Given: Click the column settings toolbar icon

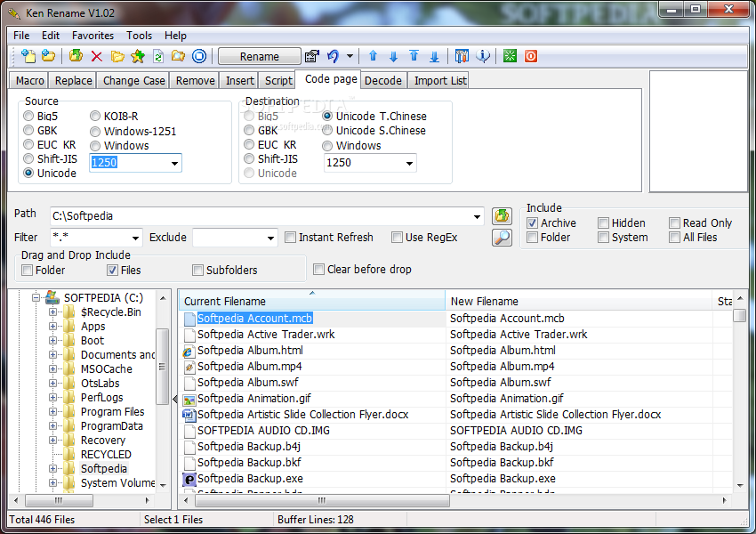Looking at the screenshot, I should point(462,56).
